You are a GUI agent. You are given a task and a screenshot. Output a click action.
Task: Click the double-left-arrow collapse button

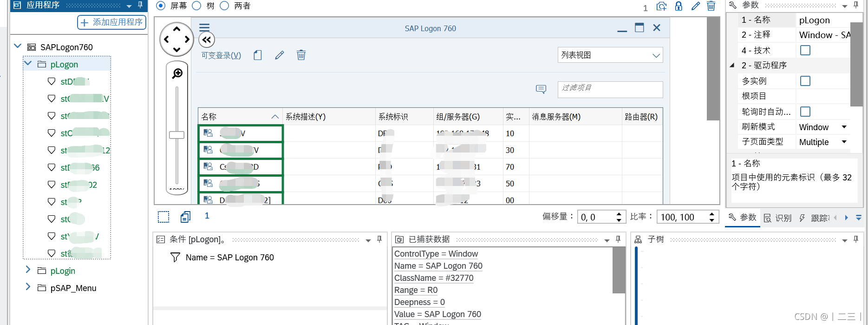pos(207,40)
